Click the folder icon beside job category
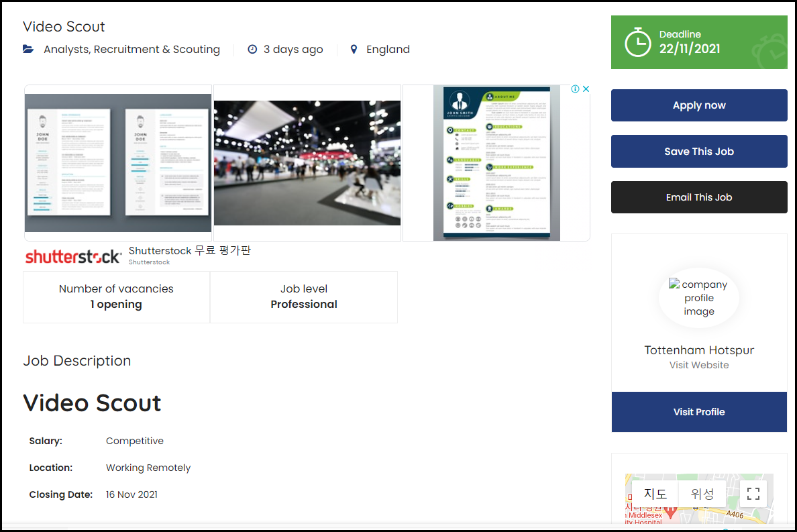797x532 pixels. pyautogui.click(x=28, y=50)
